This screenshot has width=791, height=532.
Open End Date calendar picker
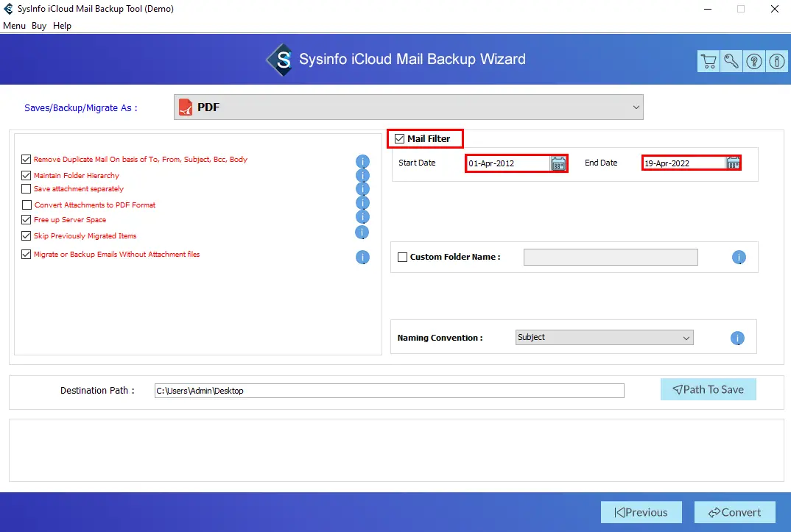pyautogui.click(x=733, y=163)
